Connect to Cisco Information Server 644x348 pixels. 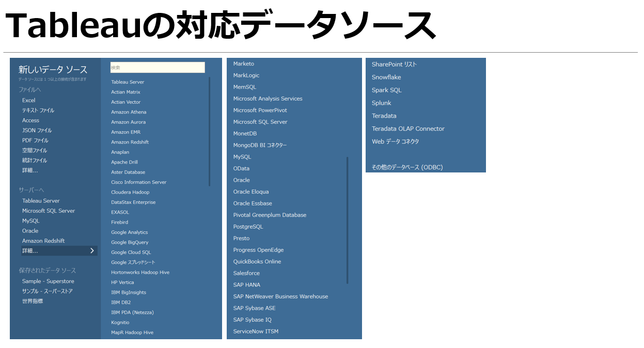tap(139, 182)
